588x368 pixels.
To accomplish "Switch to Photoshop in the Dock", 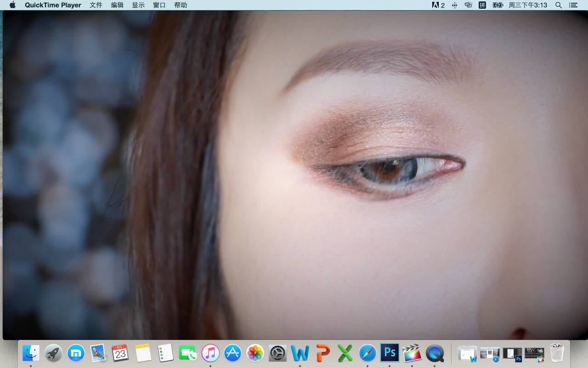I will 390,353.
